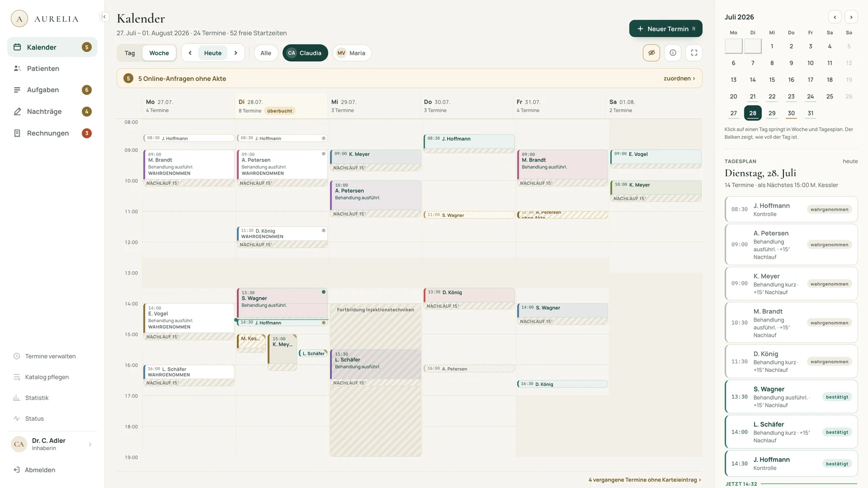Show all practitioners with Alle filter
The width and height of the screenshot is (868, 488).
click(x=266, y=53)
